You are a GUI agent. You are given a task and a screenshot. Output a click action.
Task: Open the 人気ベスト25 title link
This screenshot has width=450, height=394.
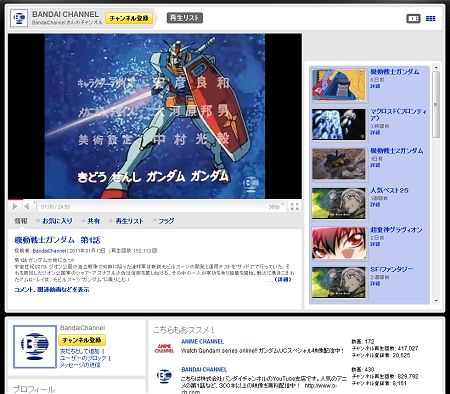pos(389,190)
